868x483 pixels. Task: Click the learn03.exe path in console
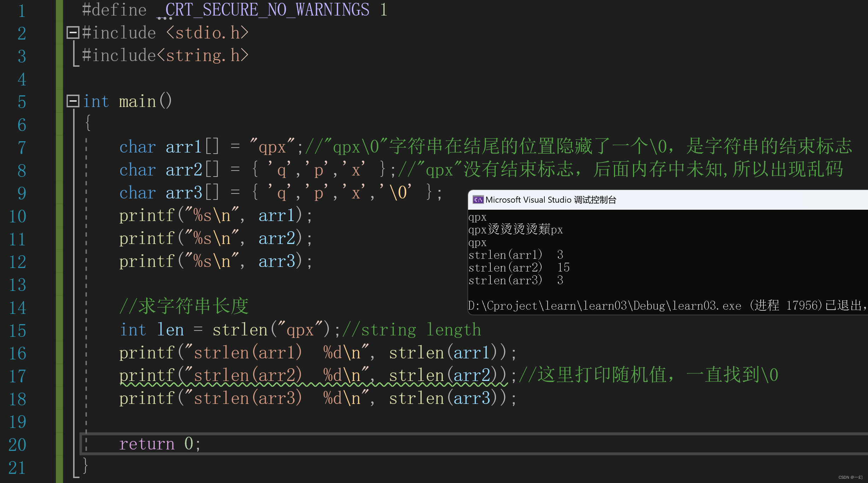(604, 305)
